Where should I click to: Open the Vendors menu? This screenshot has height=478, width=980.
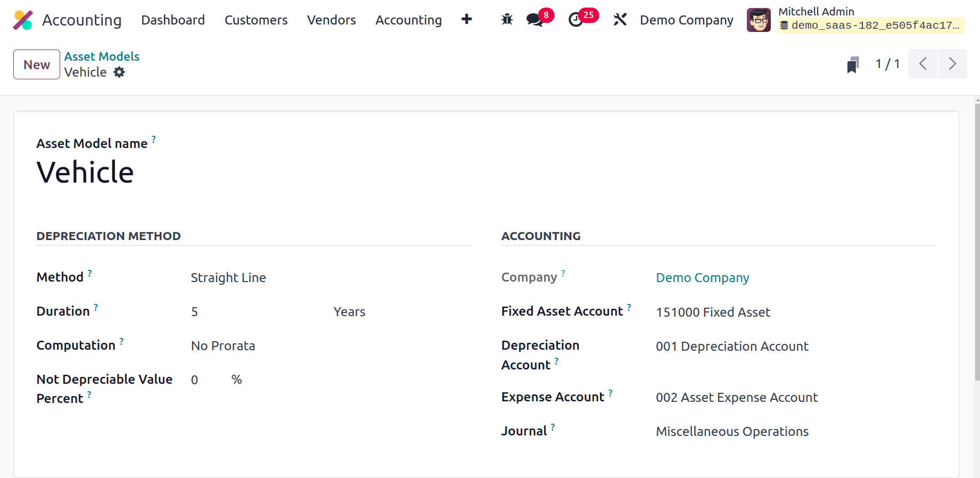(332, 20)
